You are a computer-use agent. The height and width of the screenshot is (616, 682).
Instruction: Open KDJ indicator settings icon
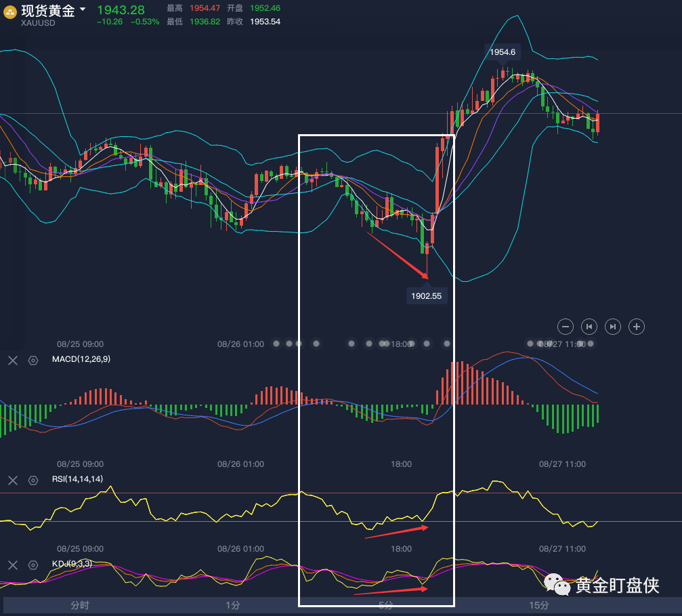point(33,565)
